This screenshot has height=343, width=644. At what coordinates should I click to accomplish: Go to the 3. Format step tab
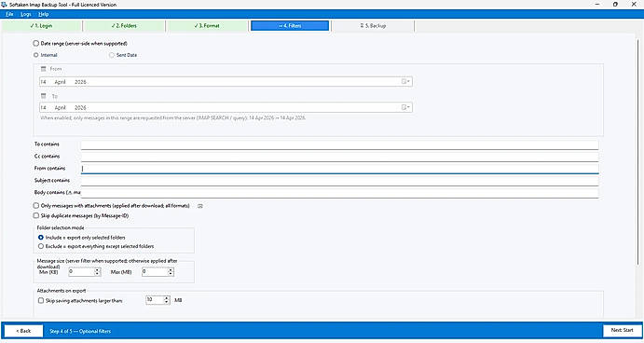tap(207, 26)
